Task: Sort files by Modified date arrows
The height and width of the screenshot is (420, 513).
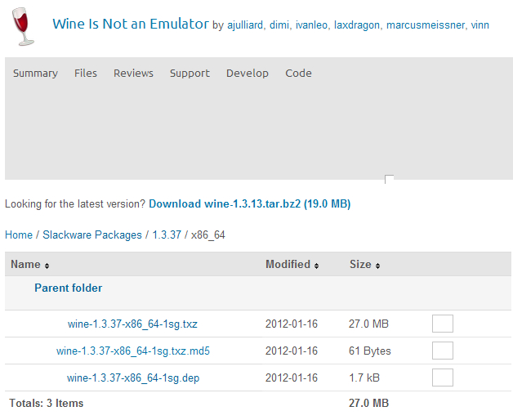Action: [316, 266]
